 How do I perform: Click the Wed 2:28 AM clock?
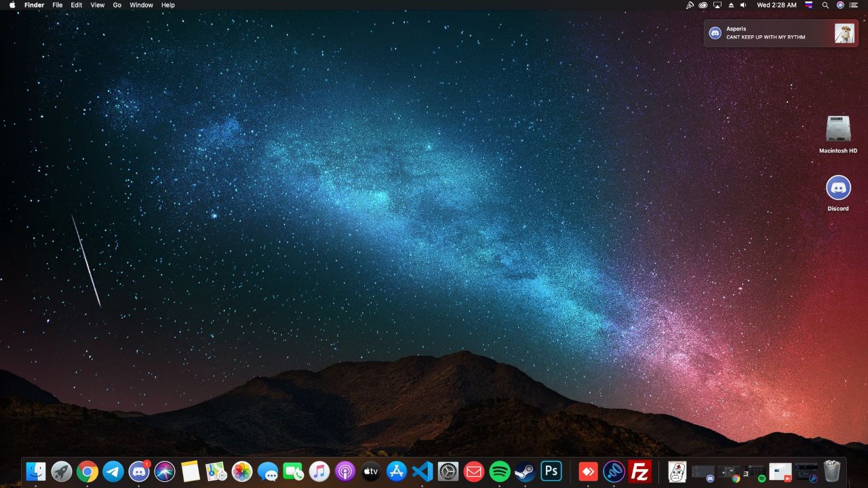click(x=776, y=5)
